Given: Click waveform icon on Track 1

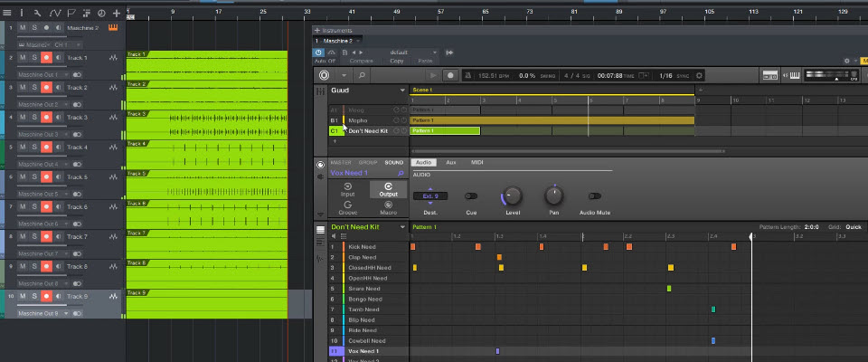Looking at the screenshot, I should point(114,58).
